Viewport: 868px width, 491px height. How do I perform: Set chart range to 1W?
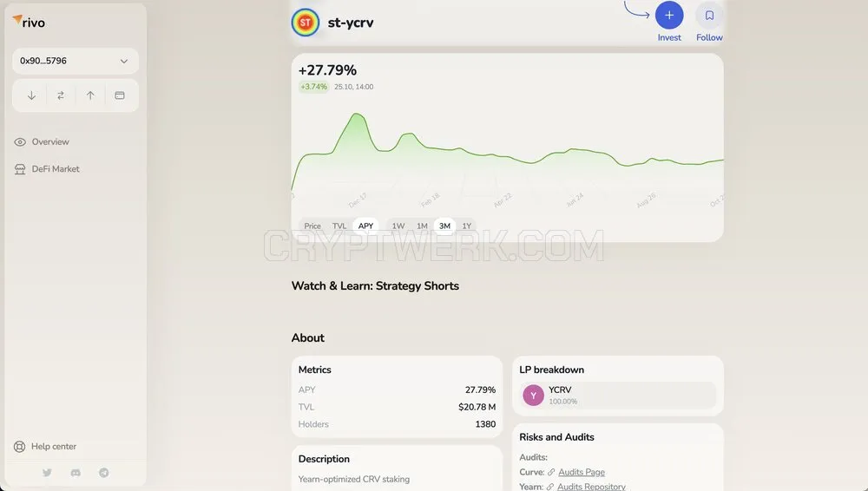(398, 226)
